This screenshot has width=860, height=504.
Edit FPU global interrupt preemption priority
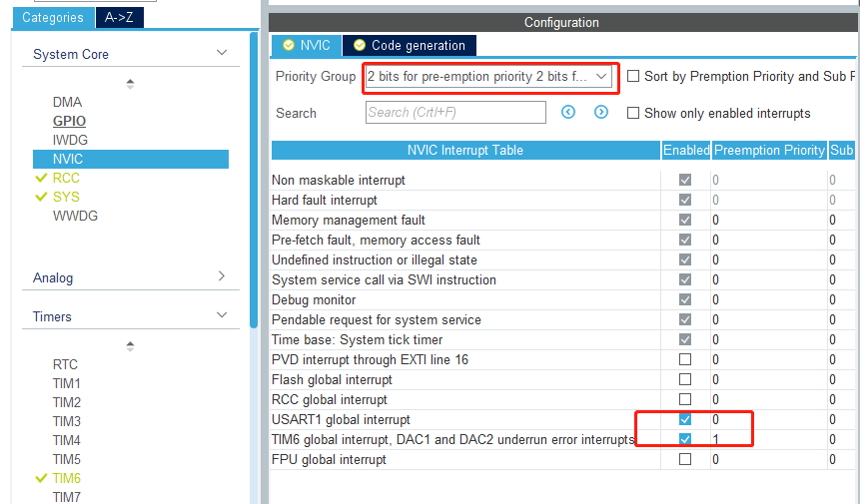point(769,460)
